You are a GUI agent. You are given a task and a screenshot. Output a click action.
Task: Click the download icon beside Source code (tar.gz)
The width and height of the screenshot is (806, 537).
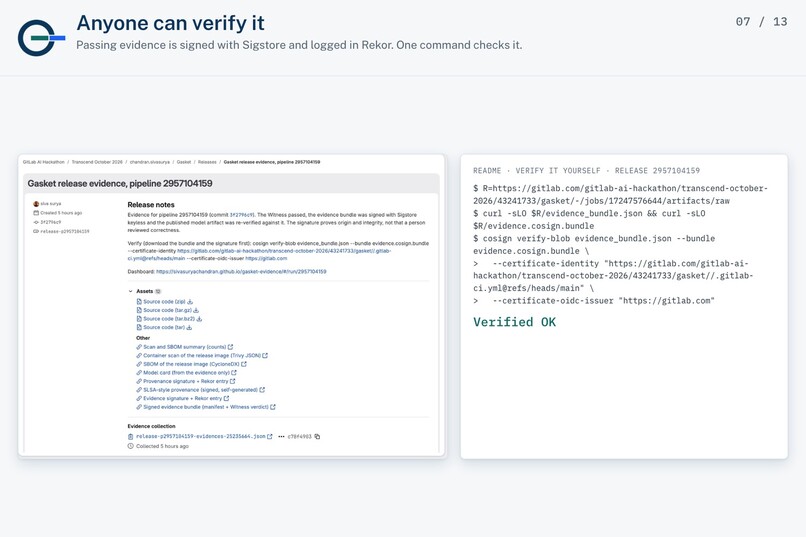click(x=196, y=310)
